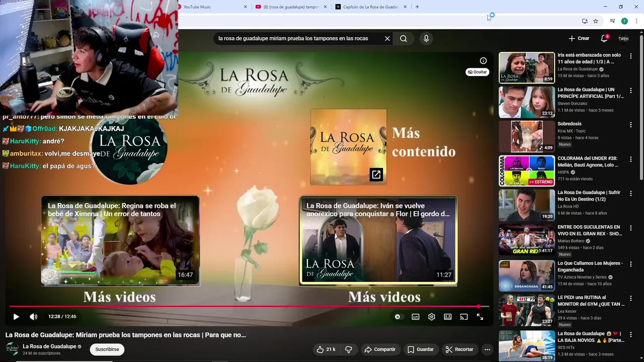
Task: Bookmark this page with star icon
Action: pyautogui.click(x=596, y=21)
